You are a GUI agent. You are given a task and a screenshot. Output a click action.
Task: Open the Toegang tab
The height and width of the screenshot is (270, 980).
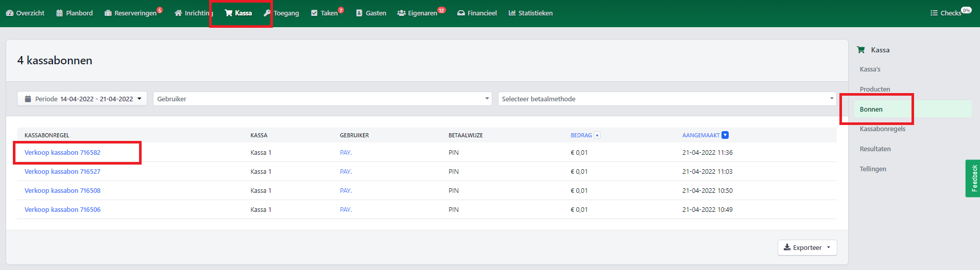tap(281, 13)
